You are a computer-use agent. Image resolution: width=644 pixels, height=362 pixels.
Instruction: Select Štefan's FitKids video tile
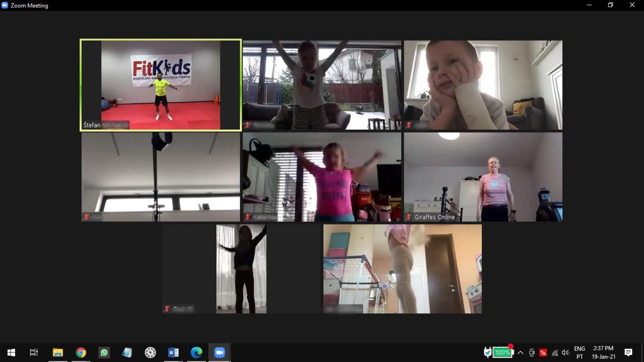(161, 85)
